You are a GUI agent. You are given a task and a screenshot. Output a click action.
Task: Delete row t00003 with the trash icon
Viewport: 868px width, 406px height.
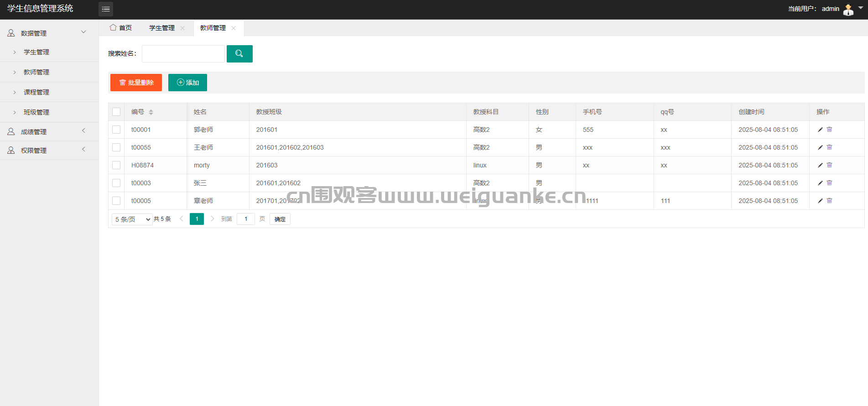coord(830,183)
